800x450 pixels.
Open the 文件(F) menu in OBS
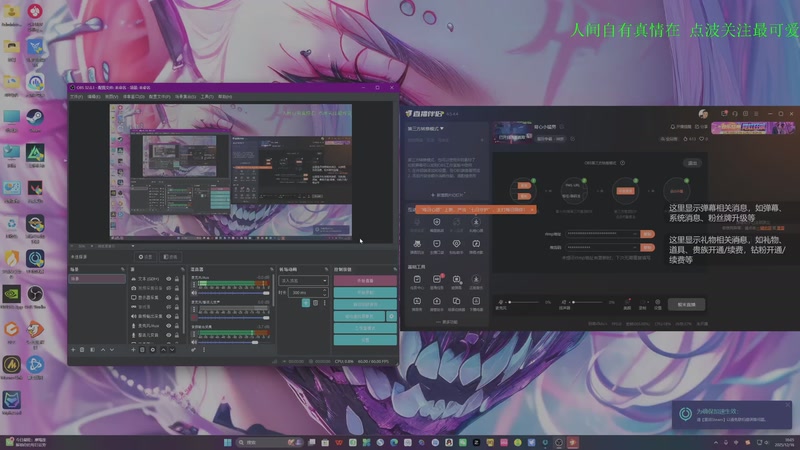(77, 96)
